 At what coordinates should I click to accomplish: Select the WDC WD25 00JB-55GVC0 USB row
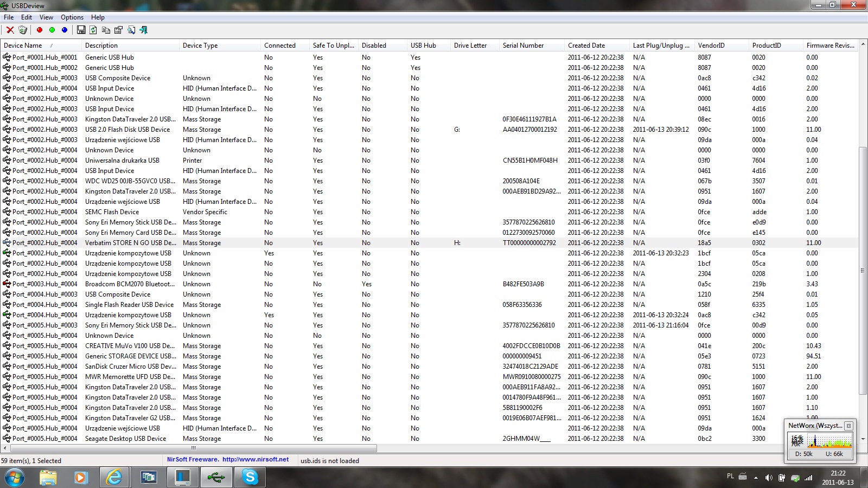point(429,181)
